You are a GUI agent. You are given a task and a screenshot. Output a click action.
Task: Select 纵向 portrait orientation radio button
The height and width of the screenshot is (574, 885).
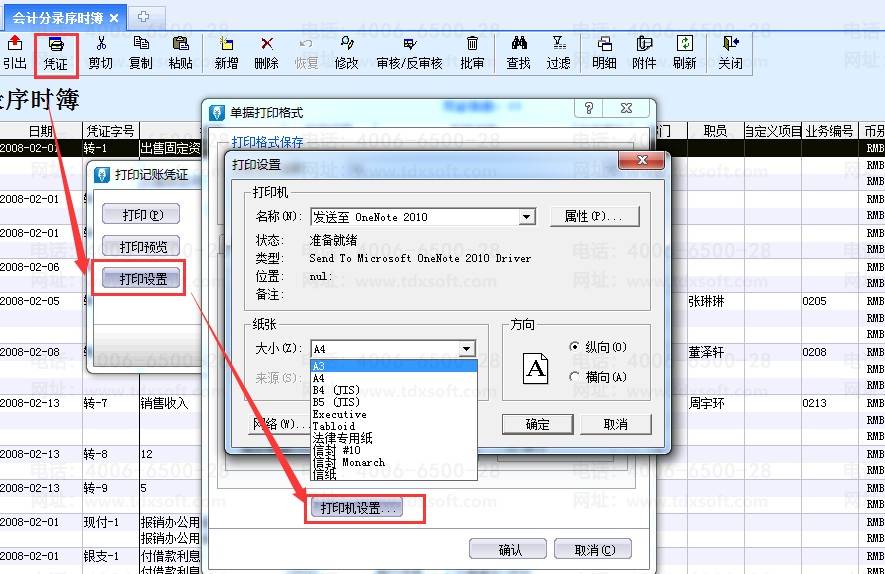(574, 347)
